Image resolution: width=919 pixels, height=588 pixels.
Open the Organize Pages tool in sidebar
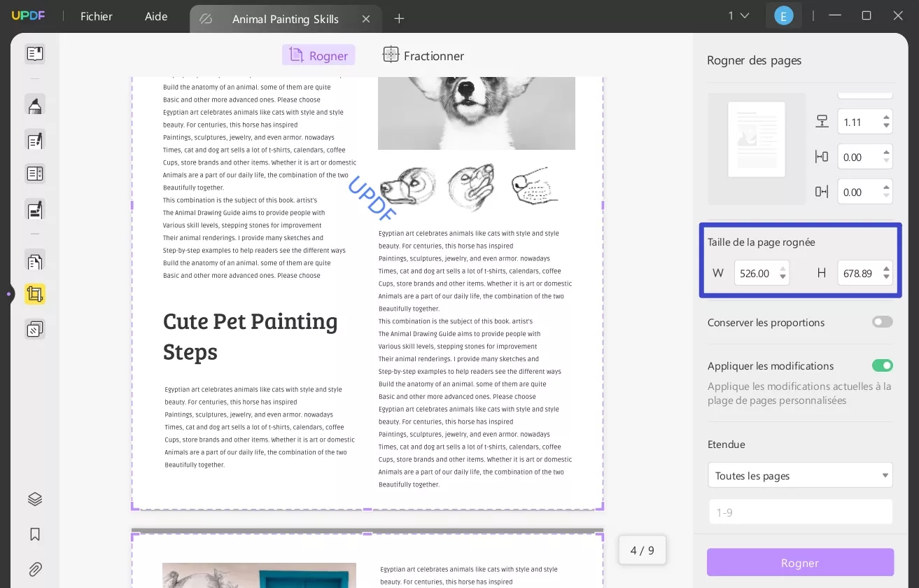coord(35,261)
